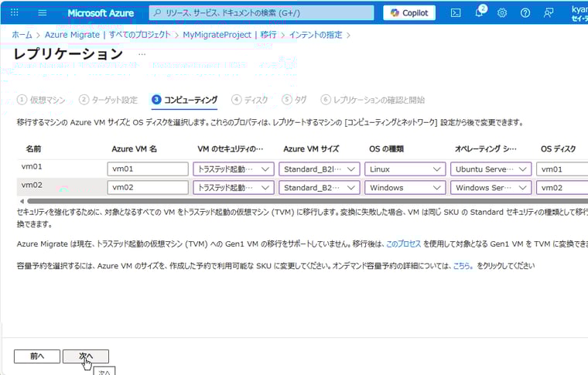Open OS disk dropdown for vm01 row
588x375 pixels.
point(562,169)
